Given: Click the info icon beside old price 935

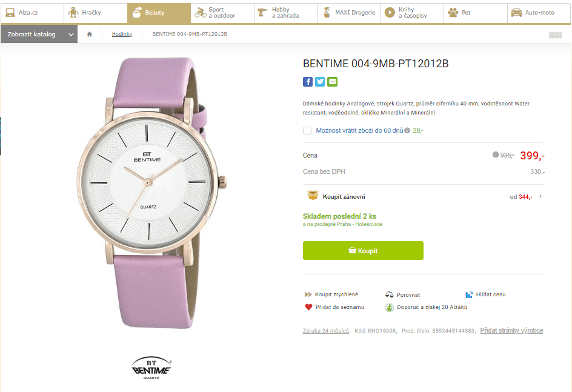Looking at the screenshot, I should click(496, 155).
